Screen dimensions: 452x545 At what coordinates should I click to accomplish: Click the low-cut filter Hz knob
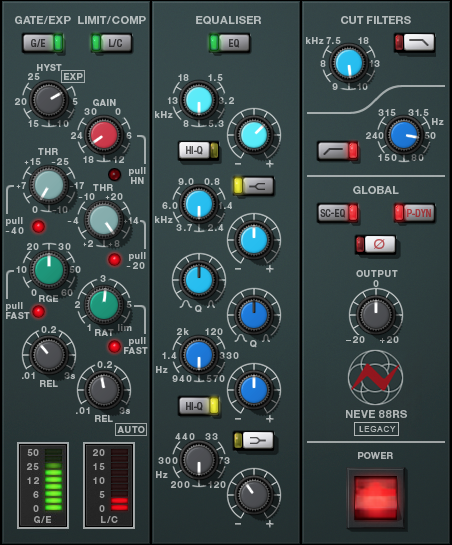click(x=403, y=135)
